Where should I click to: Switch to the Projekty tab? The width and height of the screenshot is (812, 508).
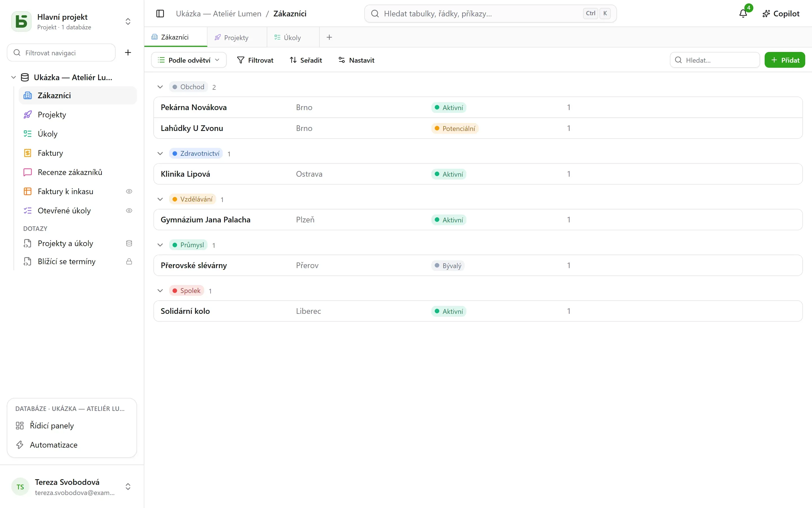point(237,37)
